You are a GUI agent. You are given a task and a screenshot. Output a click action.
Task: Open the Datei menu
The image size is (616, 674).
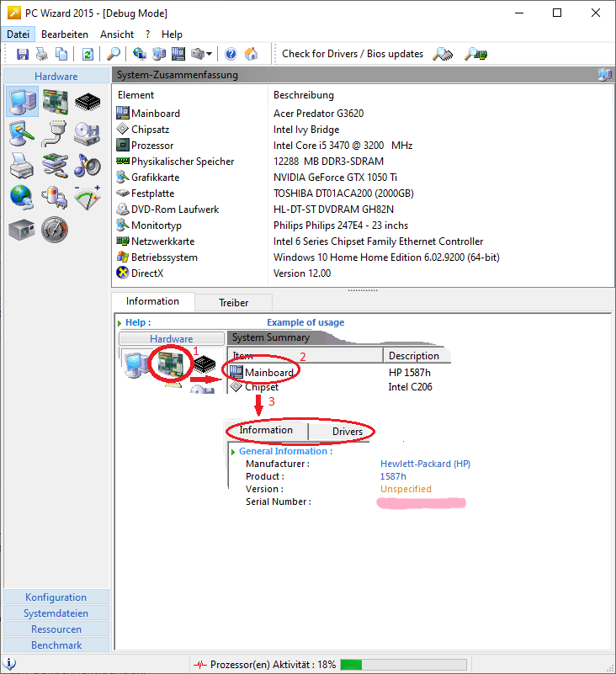[18, 34]
